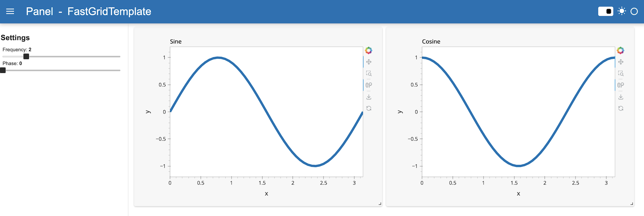644x216 pixels.
Task: Collapse the sidebar with hamburger menu
Action: click(x=10, y=12)
